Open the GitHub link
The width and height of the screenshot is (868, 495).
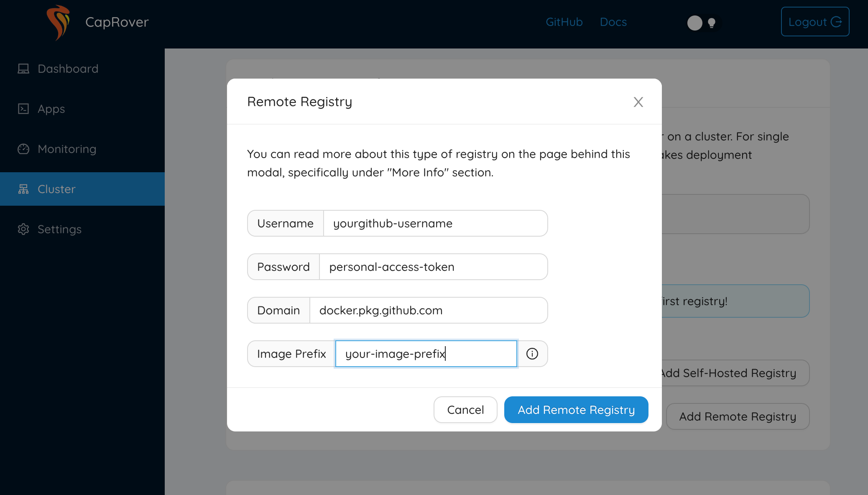point(564,22)
